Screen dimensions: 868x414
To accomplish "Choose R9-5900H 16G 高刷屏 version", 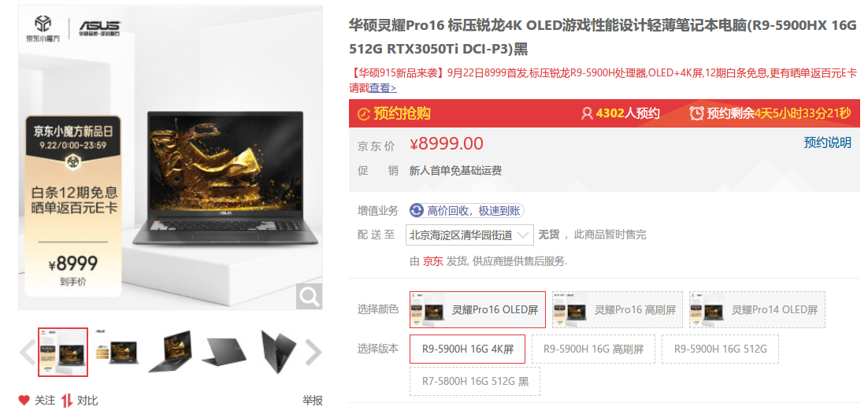I will 593,349.
